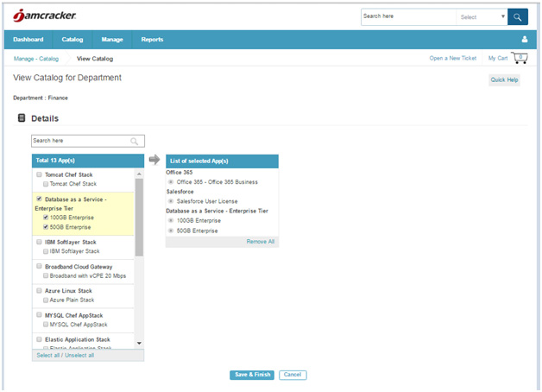Check the Elastic Application Stack checkbox

coord(39,339)
